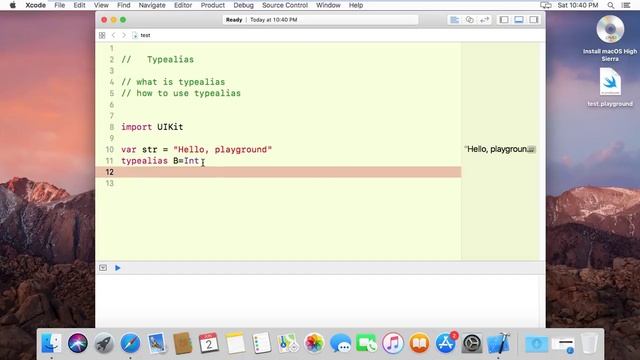Open the View menu
640x360 pixels.
coord(101,5)
